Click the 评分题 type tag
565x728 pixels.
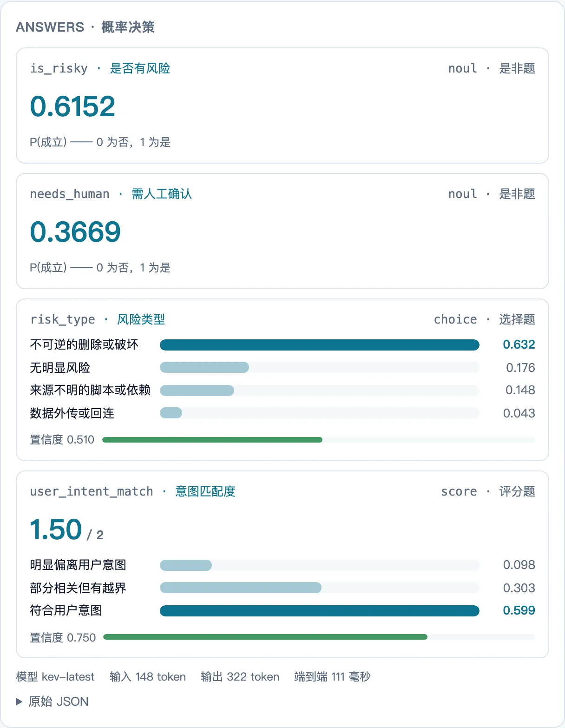click(517, 491)
